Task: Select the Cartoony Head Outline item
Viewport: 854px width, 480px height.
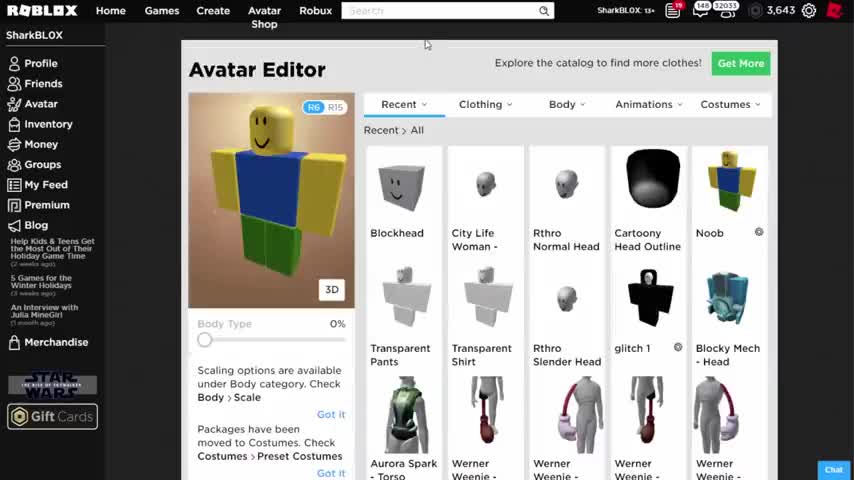Action: pos(649,199)
